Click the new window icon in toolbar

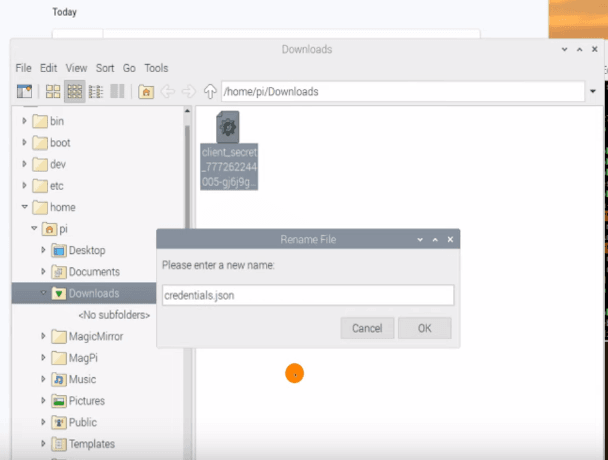(25, 92)
